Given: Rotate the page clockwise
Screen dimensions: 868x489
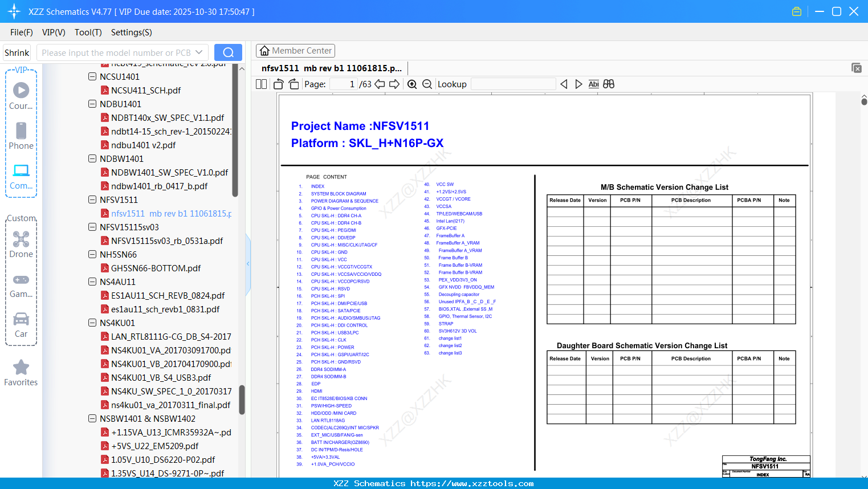Looking at the screenshot, I should point(294,84).
